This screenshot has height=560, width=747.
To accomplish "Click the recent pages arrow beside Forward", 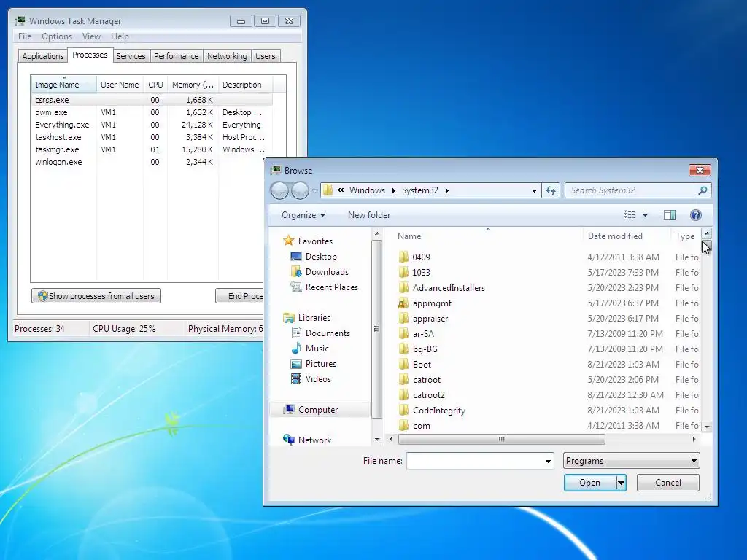I will tap(314, 190).
